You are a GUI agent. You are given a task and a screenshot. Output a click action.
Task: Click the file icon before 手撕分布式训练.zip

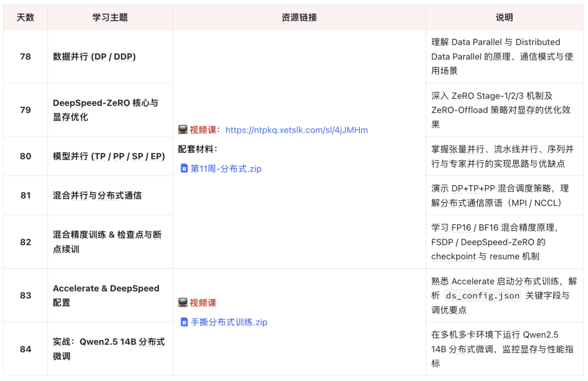coord(184,322)
